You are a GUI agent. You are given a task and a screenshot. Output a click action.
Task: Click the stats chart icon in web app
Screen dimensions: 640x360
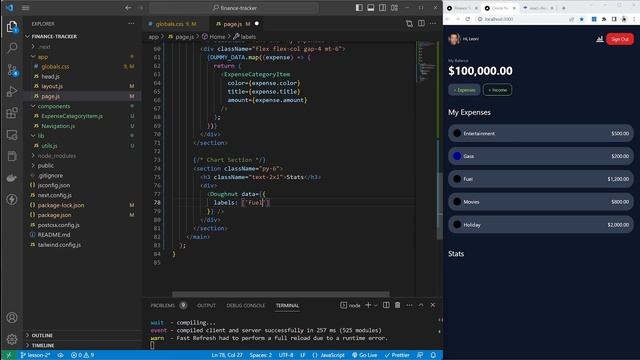coord(600,39)
